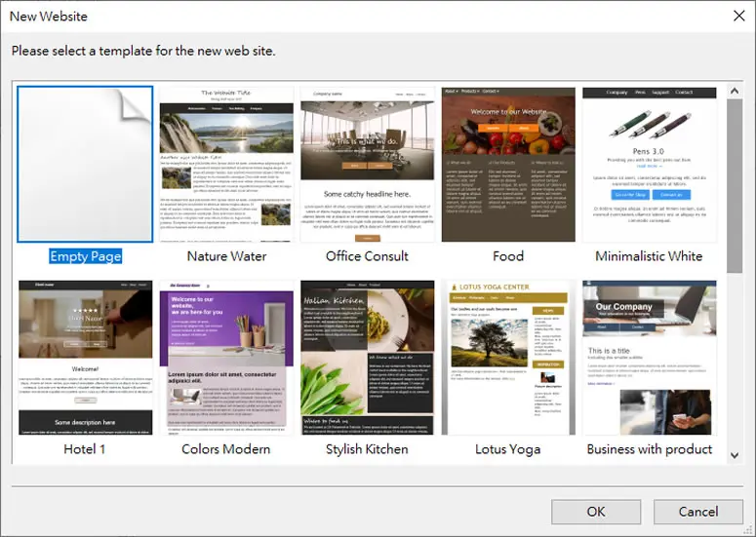Select the Hotel 1 template preview
This screenshot has width=756, height=537.
pyautogui.click(x=85, y=358)
